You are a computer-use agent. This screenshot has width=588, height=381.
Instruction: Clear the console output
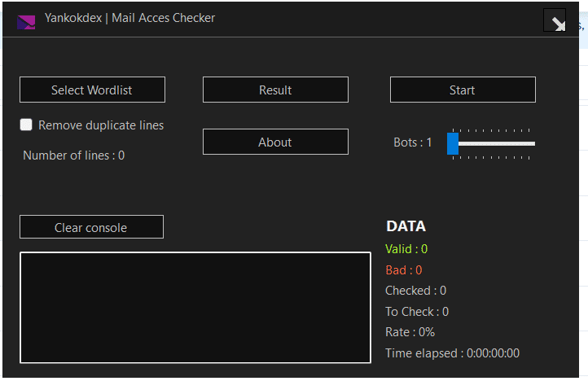click(91, 227)
